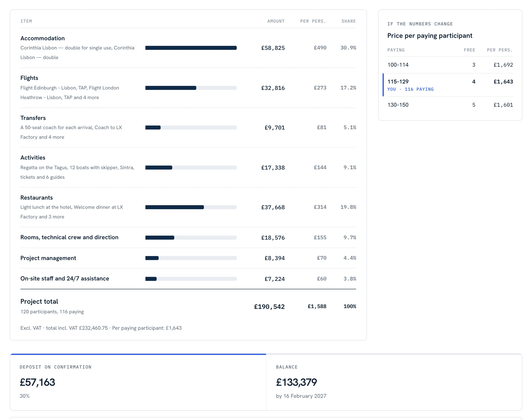The width and height of the screenshot is (532, 420).
Task: Select the 100–114 paying tier row
Action: coord(450,65)
